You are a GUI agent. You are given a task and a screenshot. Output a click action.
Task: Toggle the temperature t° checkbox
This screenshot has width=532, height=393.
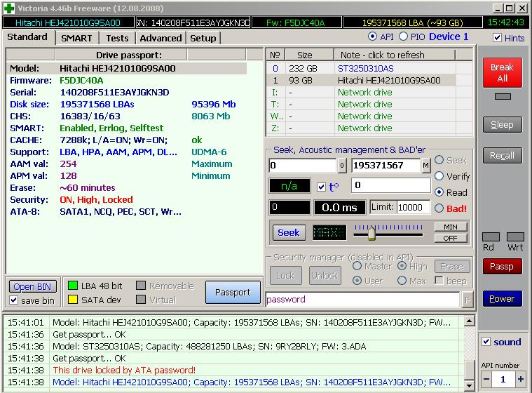point(321,187)
